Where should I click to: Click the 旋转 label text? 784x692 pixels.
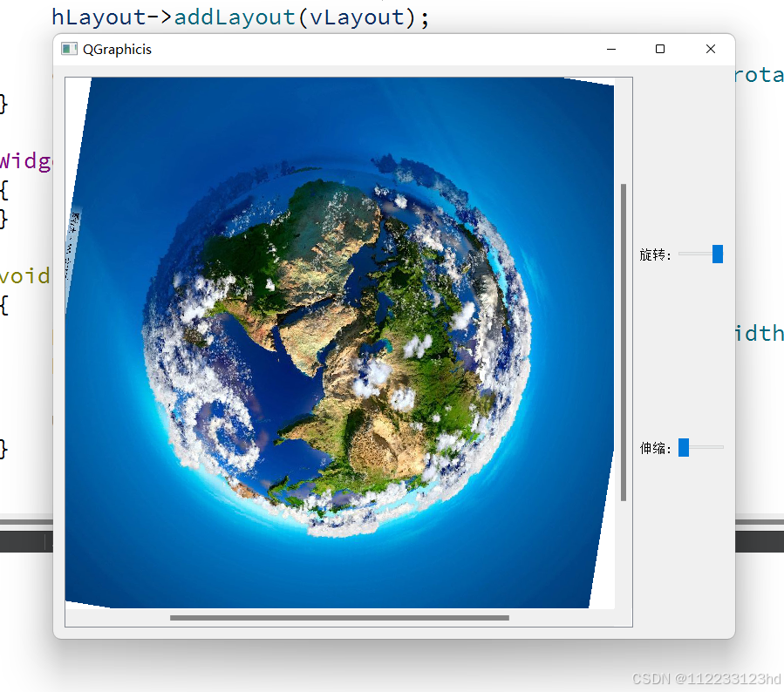655,254
